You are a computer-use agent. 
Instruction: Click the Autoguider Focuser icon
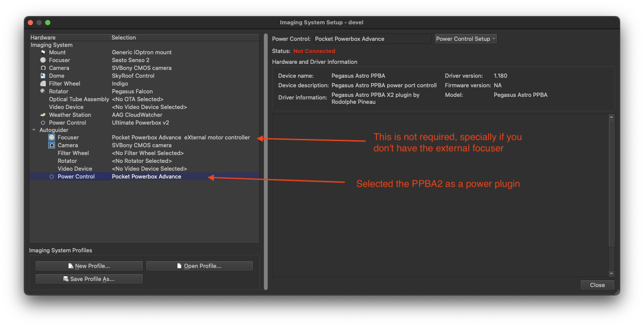(52, 137)
